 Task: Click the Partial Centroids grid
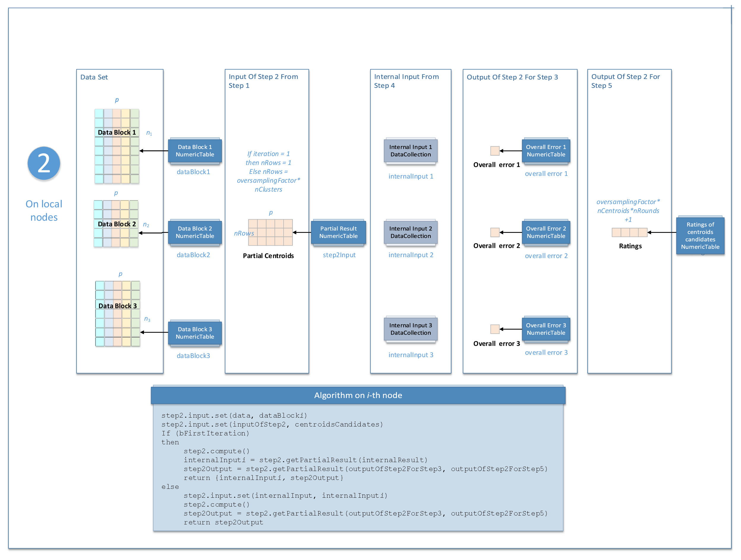coord(270,233)
